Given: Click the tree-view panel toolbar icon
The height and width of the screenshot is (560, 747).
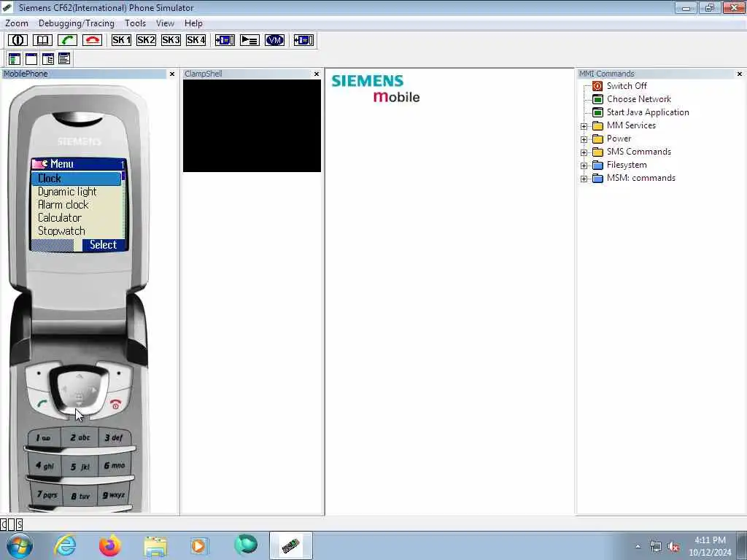Looking at the screenshot, I should pyautogui.click(x=48, y=59).
